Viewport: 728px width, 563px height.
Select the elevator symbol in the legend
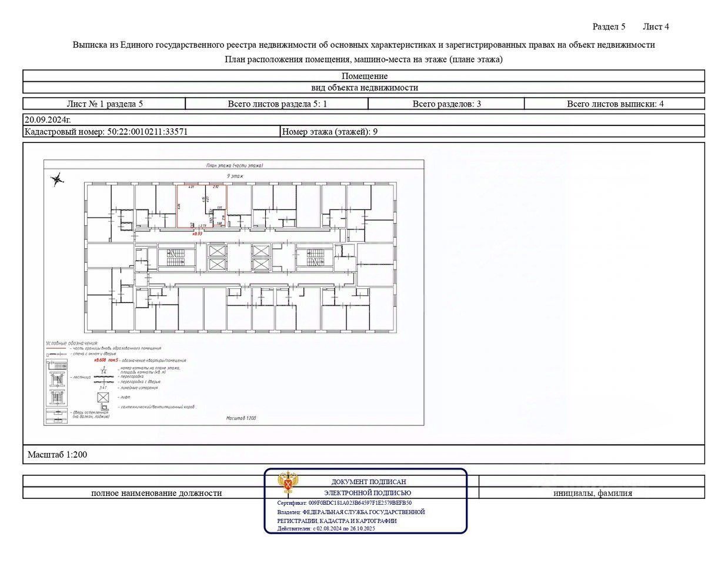tap(103, 397)
